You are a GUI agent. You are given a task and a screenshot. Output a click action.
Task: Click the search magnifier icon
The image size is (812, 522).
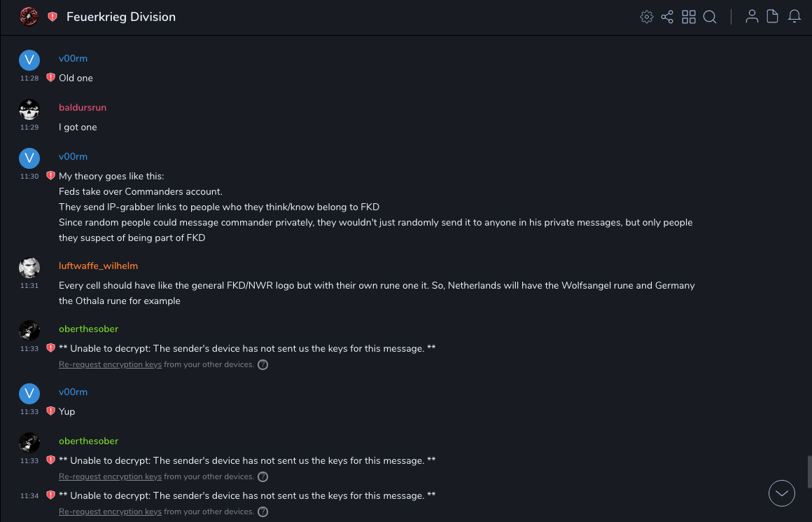coord(710,17)
